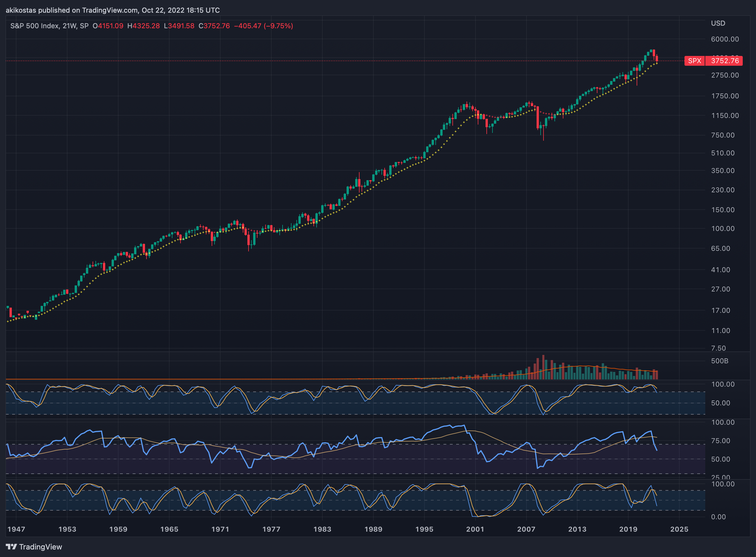Click the latest red candle at the chart's right edge
The width and height of the screenshot is (756, 557).
(657, 59)
